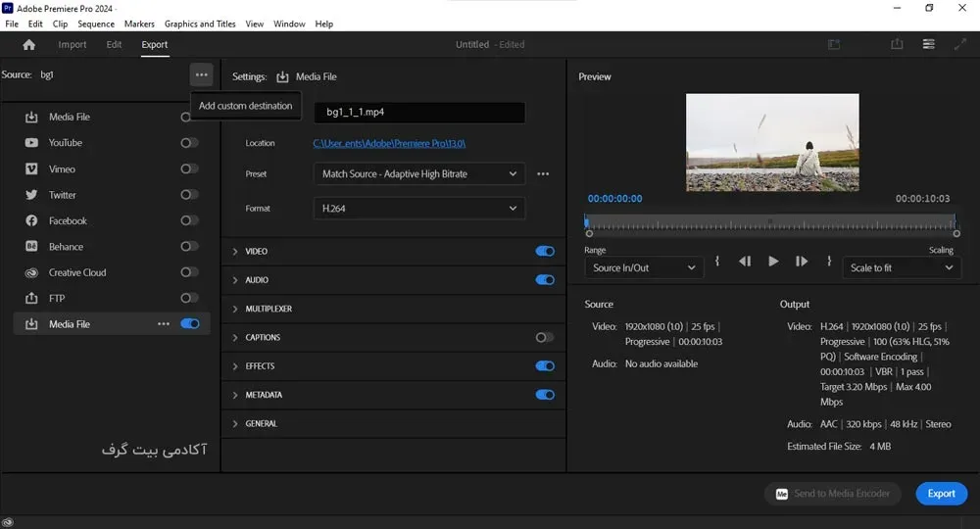Click the Creative Cloud status bar icon
The width and height of the screenshot is (980, 529).
8,523
